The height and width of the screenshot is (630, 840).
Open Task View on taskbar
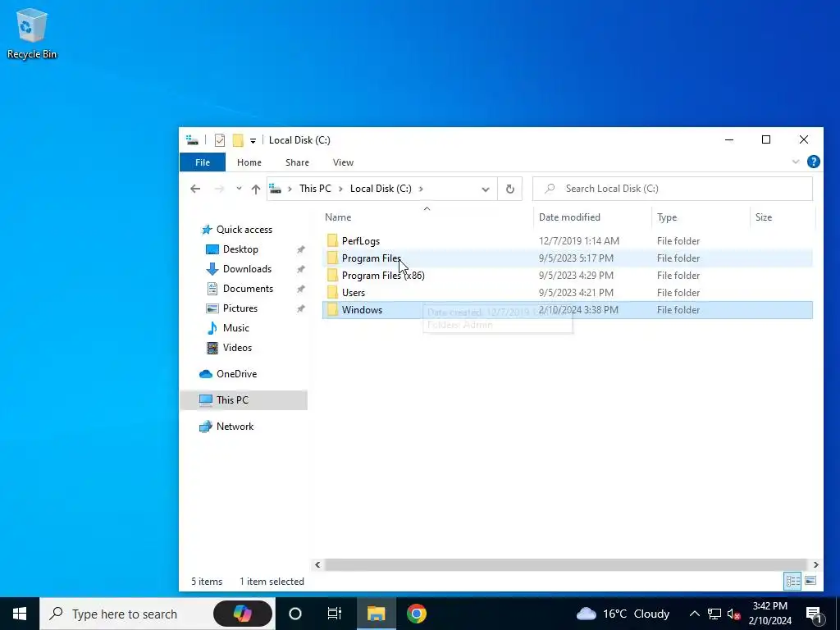coord(335,614)
